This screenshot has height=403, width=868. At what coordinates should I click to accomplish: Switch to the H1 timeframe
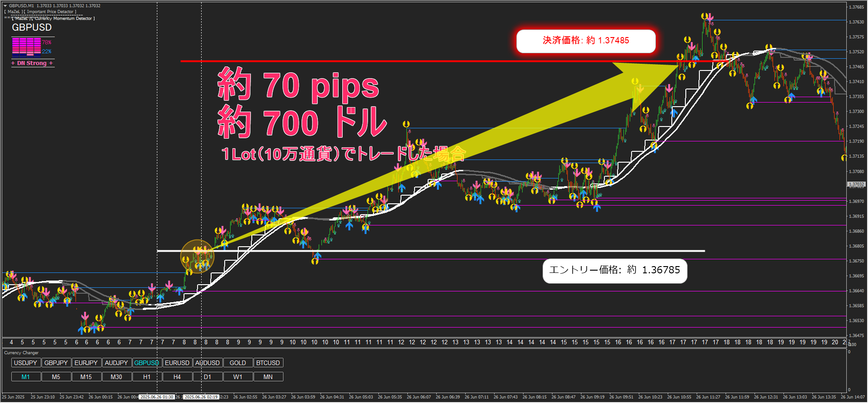[x=146, y=377]
